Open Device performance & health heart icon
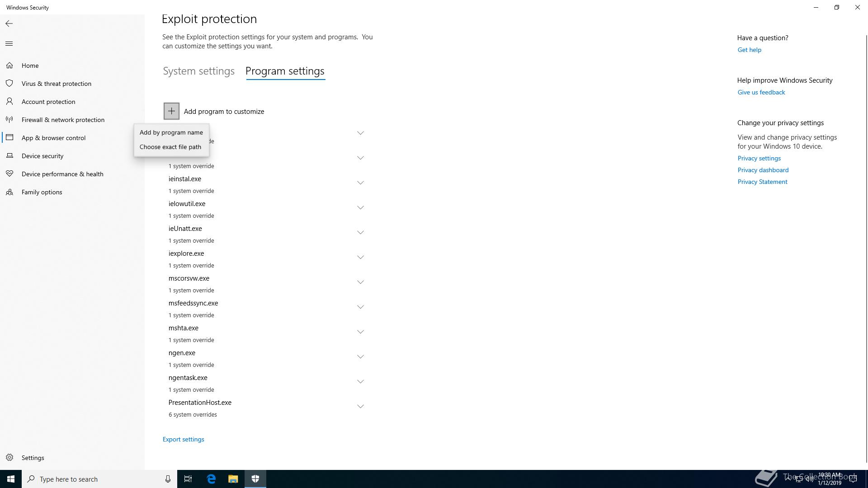 pyautogui.click(x=9, y=174)
